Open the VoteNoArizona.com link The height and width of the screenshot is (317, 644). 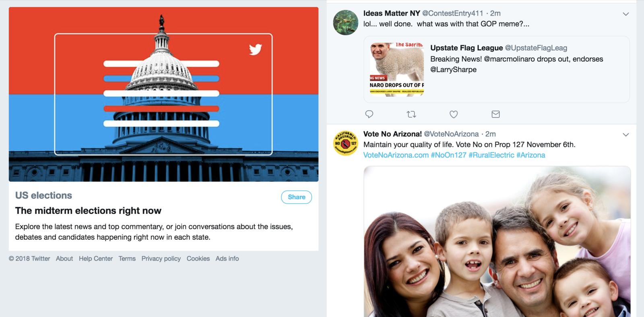[x=396, y=155]
